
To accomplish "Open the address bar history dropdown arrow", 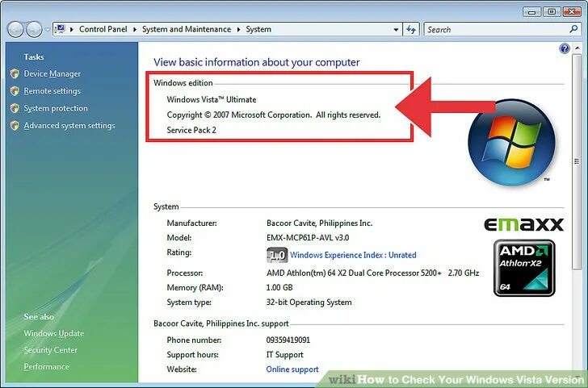I will pyautogui.click(x=396, y=30).
